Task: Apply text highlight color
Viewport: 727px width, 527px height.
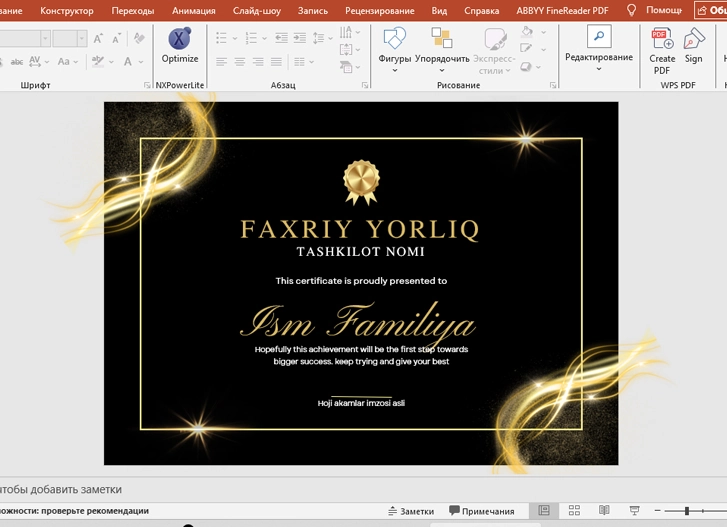Action: 98,61
